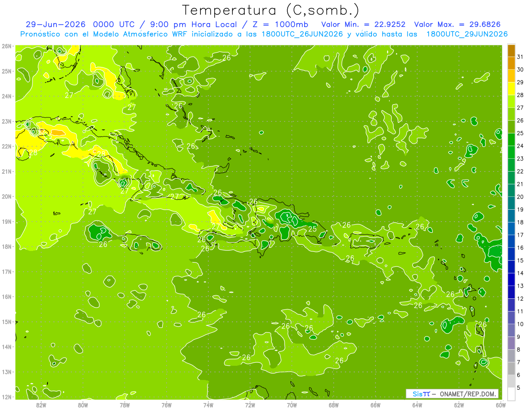The height and width of the screenshot is (411, 532).
Task: Pick the purple legend segment between 9 and 10
Action: (x=511, y=331)
